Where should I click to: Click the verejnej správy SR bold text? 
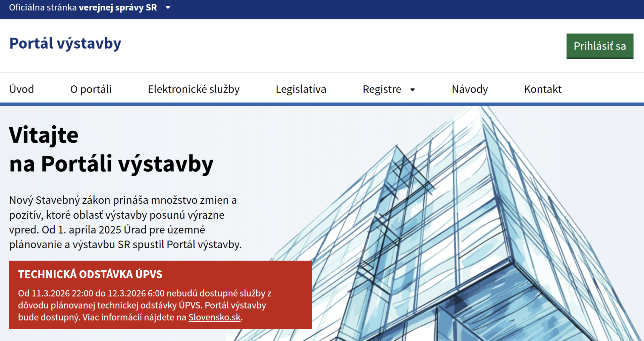coord(118,7)
